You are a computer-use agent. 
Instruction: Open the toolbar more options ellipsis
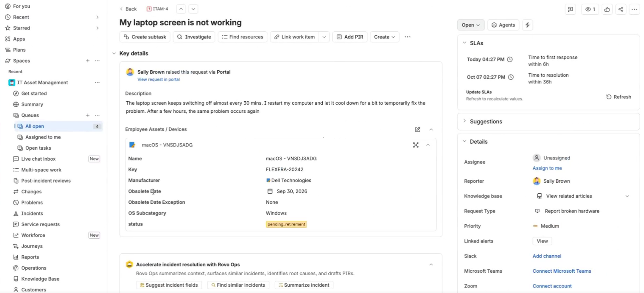click(408, 37)
